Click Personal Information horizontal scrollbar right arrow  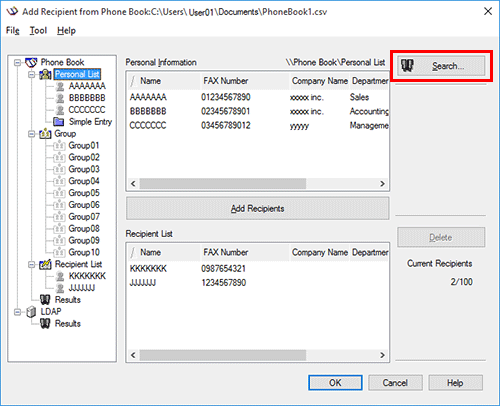[x=382, y=184]
